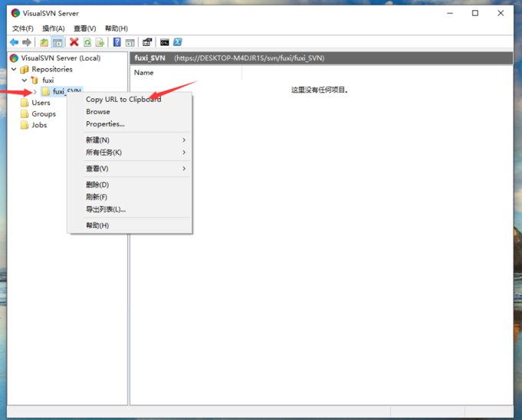Click the Properties toolbar icon
The height and width of the screenshot is (420, 522).
[x=147, y=42]
